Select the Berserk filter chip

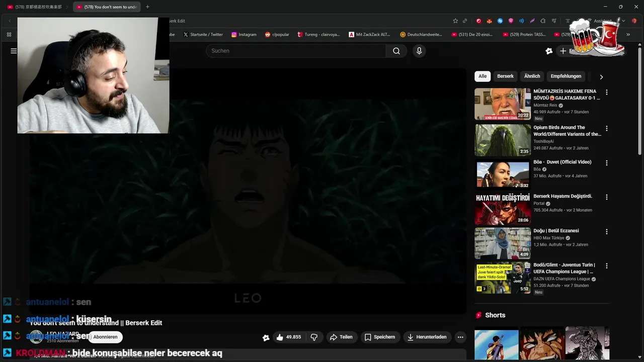pyautogui.click(x=505, y=76)
